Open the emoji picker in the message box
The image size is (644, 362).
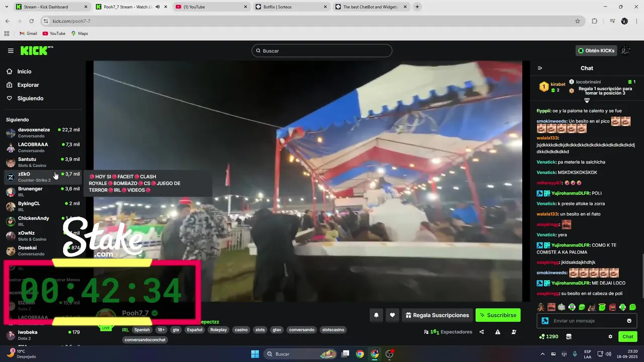tap(629, 321)
